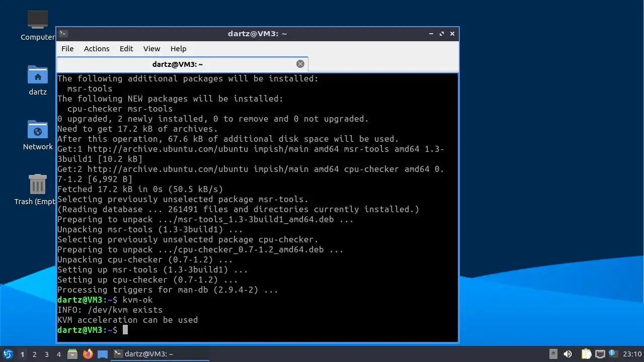The width and height of the screenshot is (644, 362).
Task: Open the Computer desktop icon
Action: pos(38,25)
